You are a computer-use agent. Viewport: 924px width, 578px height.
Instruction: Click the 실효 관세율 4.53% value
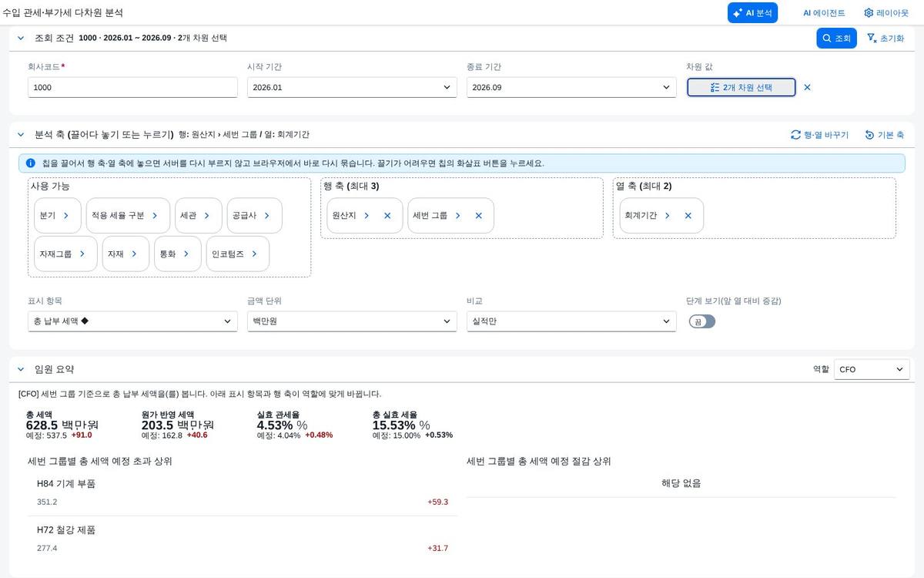click(282, 425)
